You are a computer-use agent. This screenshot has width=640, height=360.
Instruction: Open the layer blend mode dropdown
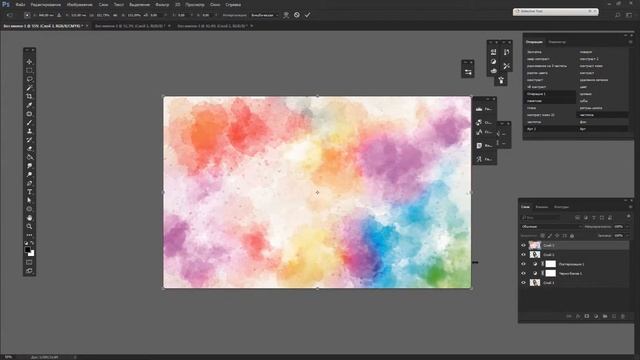(x=551, y=227)
